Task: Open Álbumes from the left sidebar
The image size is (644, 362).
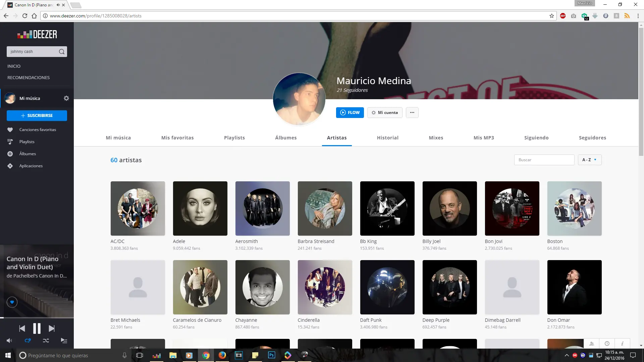Action: click(28, 154)
